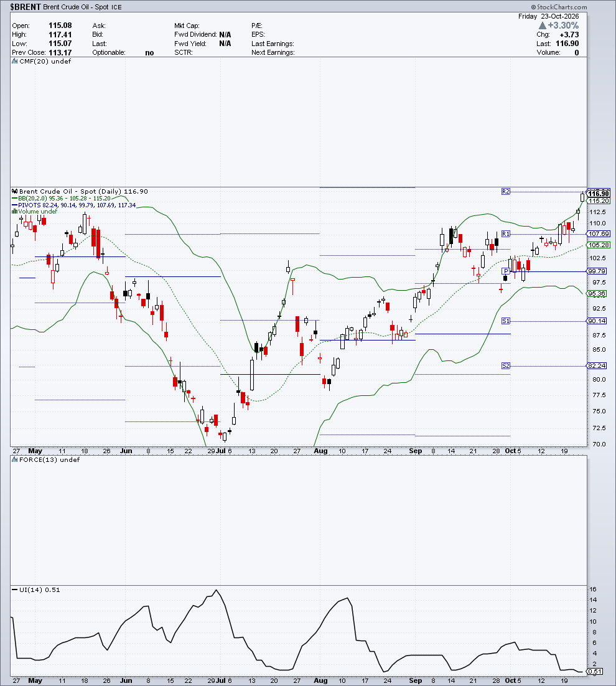Click the 116.90 last price axis tag
This screenshot has height=686, width=616.
[599, 194]
